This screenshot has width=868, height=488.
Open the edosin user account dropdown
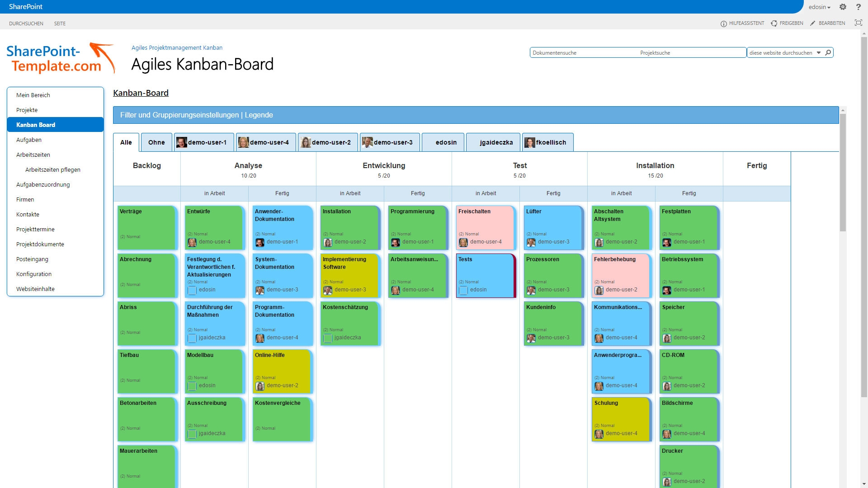(819, 7)
